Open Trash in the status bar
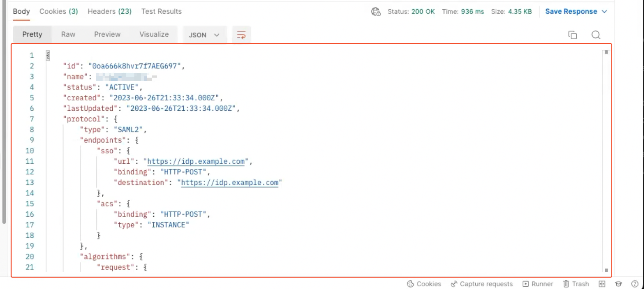644x289 pixels. click(576, 284)
